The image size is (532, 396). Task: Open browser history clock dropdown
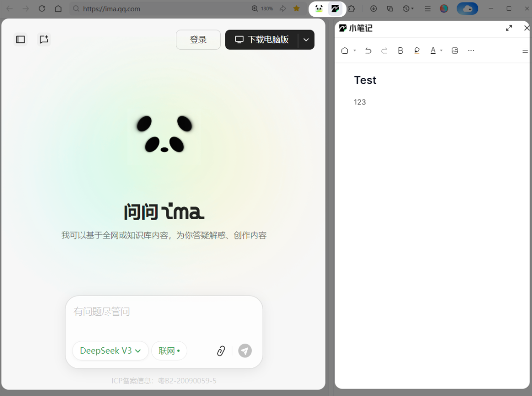coord(408,9)
